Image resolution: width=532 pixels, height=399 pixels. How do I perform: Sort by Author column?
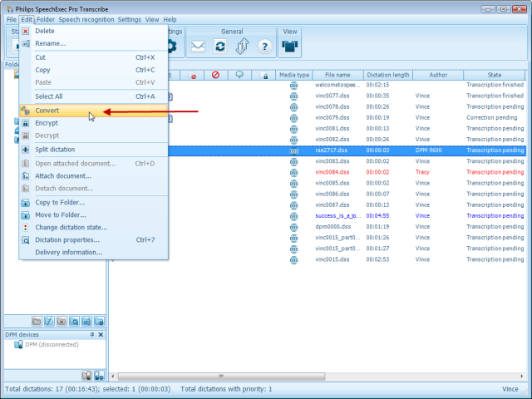point(438,75)
